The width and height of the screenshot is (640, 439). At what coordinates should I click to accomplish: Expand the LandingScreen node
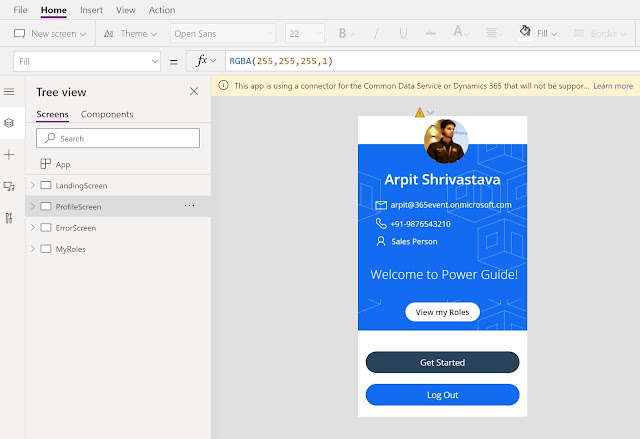click(x=33, y=185)
